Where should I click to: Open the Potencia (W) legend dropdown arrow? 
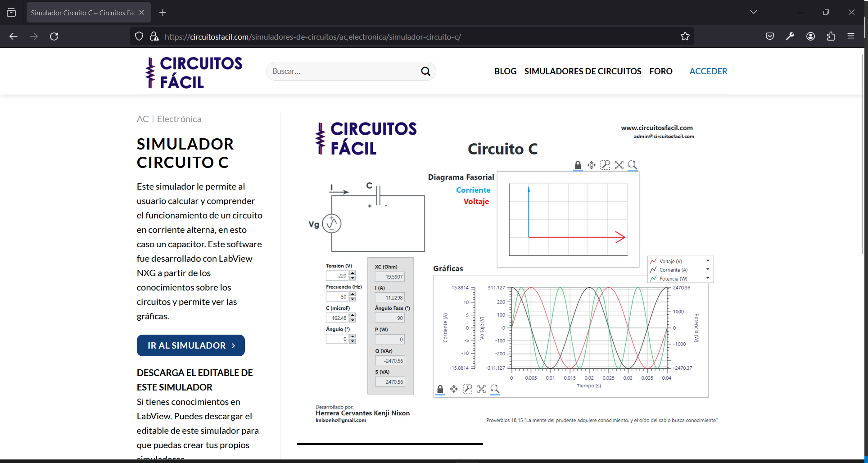point(708,278)
